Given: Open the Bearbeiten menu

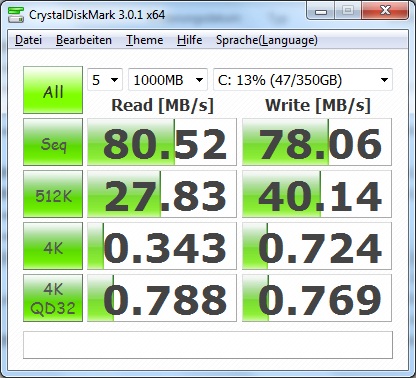Looking at the screenshot, I should click(x=84, y=40).
